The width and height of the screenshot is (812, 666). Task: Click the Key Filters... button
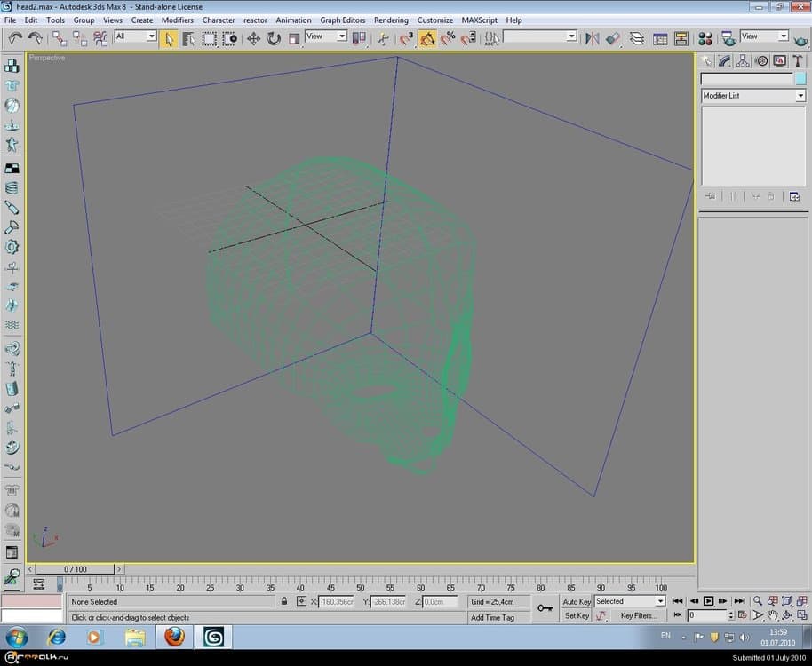coord(638,615)
